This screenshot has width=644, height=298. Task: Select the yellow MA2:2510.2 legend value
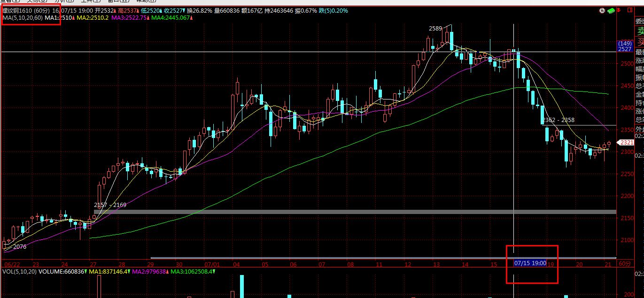coord(92,17)
